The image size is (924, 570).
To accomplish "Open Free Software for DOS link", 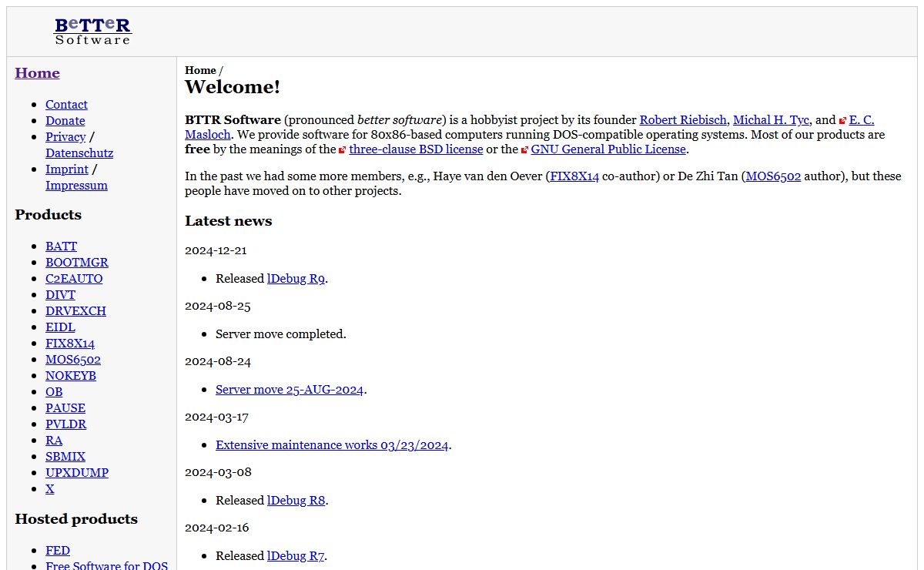I will pos(107,565).
